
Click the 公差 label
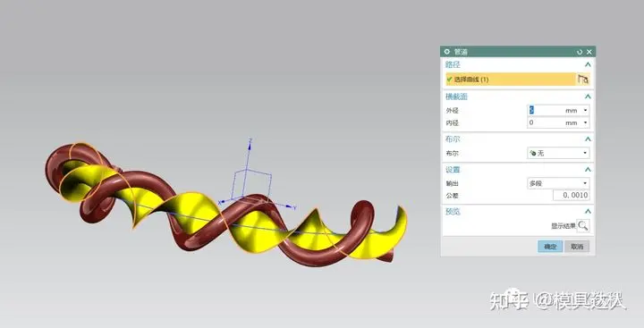pos(453,196)
